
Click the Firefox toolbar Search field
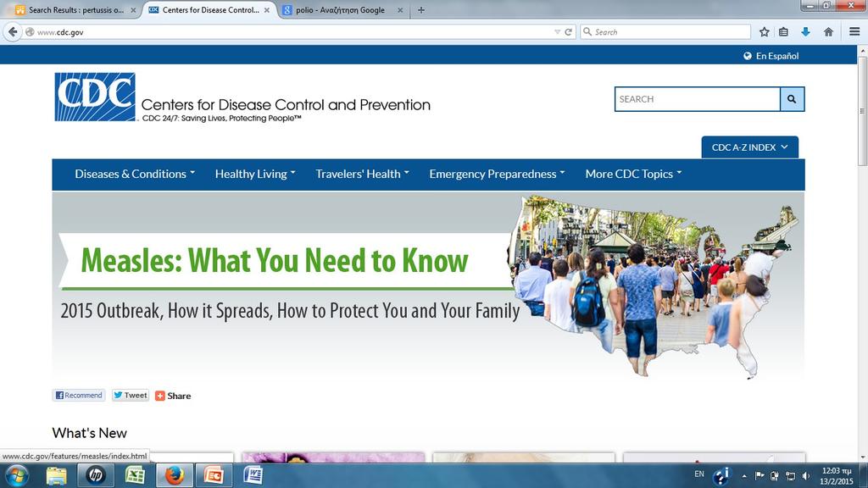pyautogui.click(x=665, y=32)
